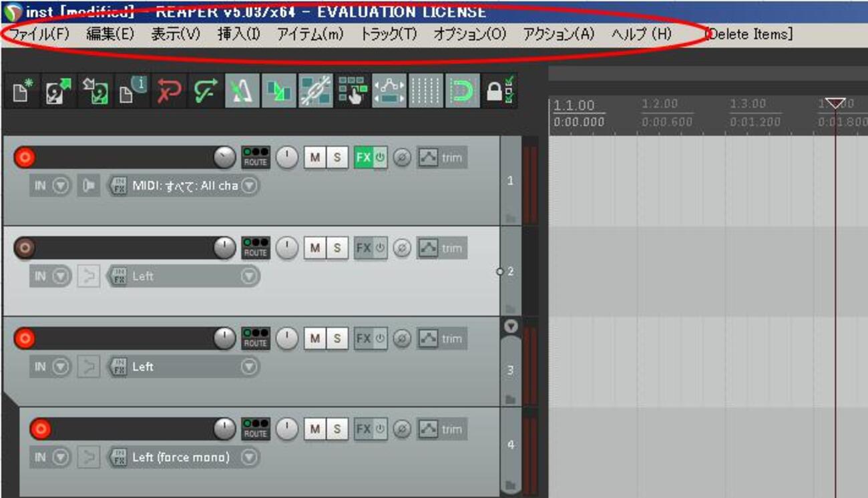The width and height of the screenshot is (868, 498).
Task: Save the project using the toolbar icon
Action: (95, 92)
